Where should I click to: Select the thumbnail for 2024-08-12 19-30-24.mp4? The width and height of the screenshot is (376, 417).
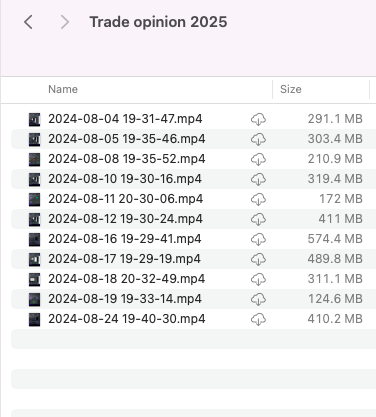click(34, 219)
